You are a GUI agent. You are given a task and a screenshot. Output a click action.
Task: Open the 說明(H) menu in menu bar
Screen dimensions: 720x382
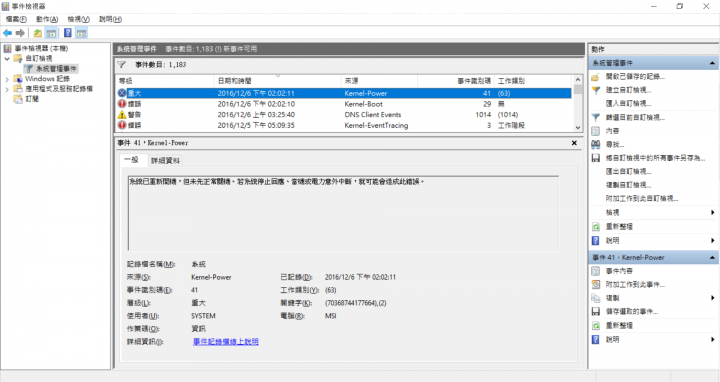[x=110, y=19]
